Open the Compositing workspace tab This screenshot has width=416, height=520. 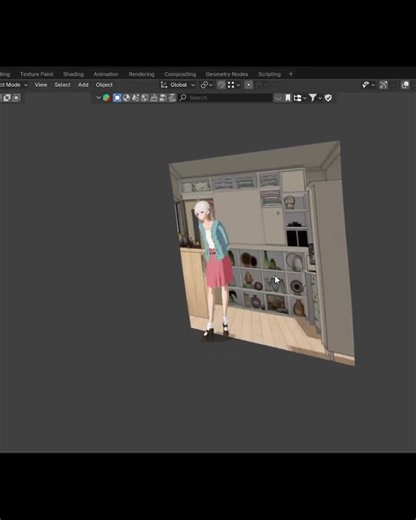click(x=180, y=74)
